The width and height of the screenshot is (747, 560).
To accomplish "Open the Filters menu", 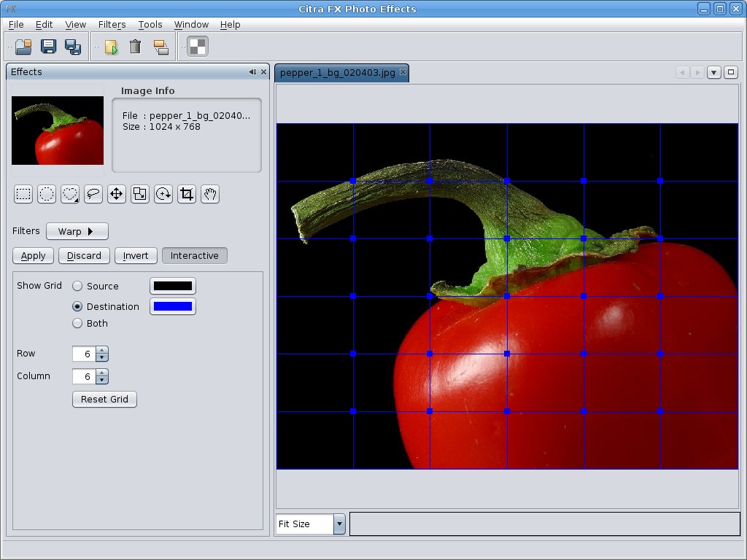I will pos(112,24).
